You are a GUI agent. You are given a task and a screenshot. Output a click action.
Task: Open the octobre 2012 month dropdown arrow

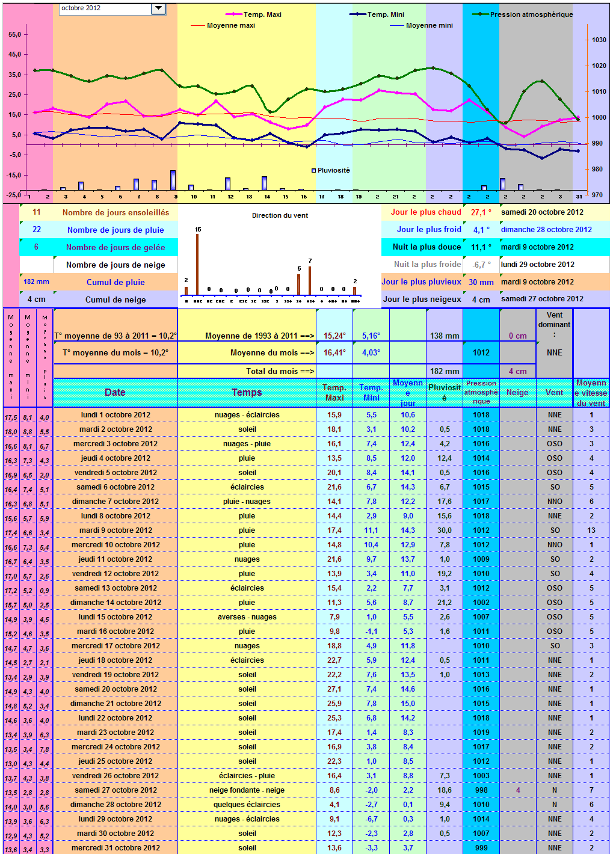(158, 8)
